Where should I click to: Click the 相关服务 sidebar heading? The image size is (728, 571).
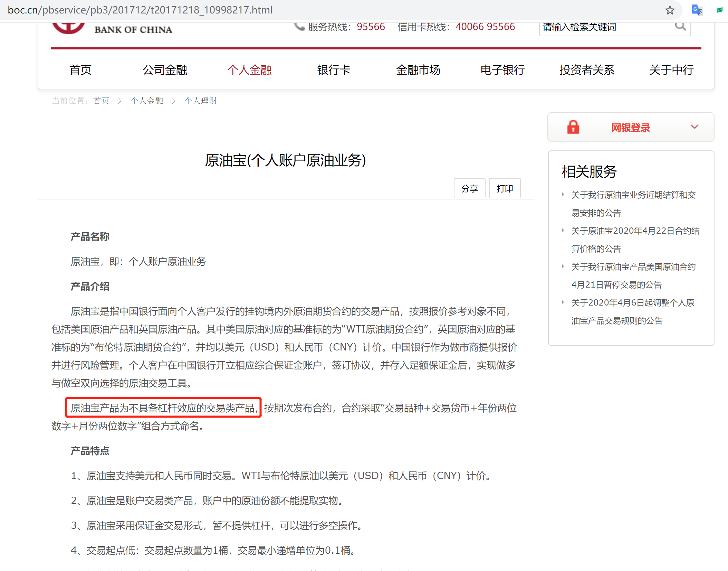point(589,171)
